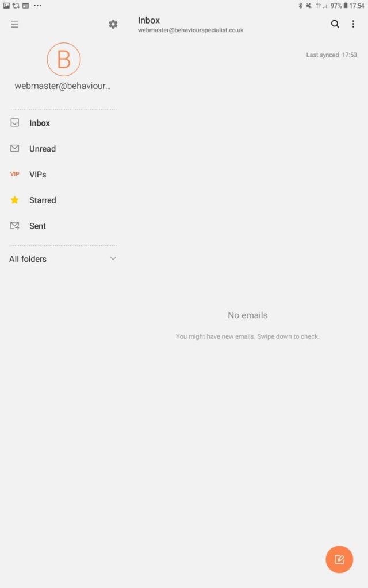Image resolution: width=368 pixels, height=588 pixels.
Task: Open the VIPs folder
Action: pos(37,175)
